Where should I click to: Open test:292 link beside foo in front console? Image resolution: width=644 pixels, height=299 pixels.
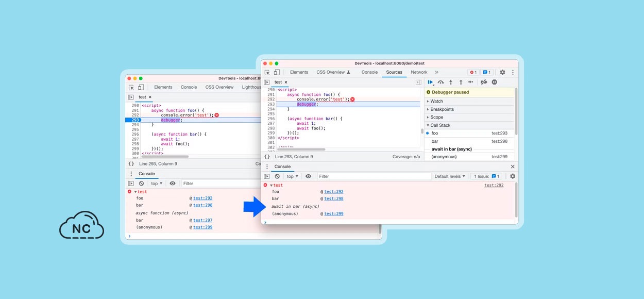[334, 192]
